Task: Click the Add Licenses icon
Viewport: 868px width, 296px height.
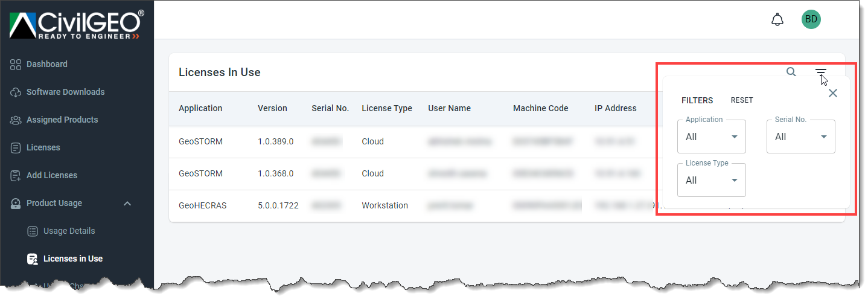Action: click(x=16, y=175)
